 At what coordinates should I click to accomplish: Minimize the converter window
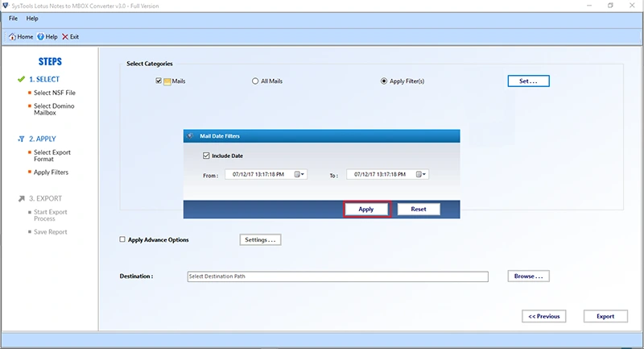[x=589, y=6]
